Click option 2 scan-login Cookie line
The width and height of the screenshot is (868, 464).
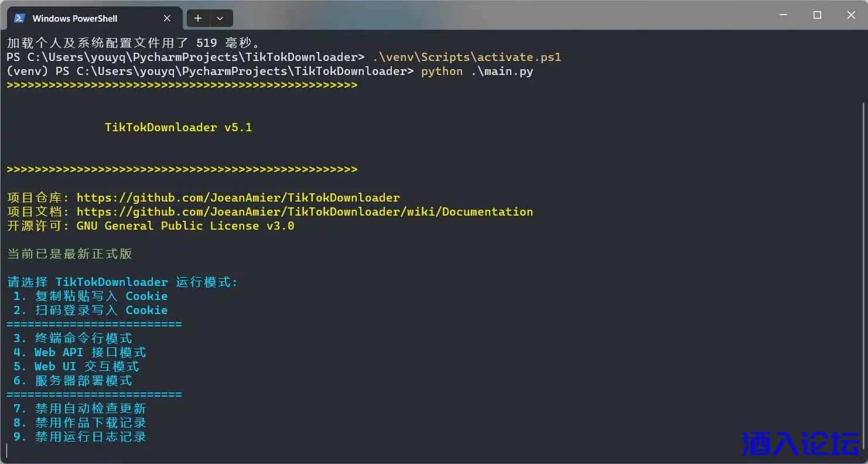coord(90,310)
